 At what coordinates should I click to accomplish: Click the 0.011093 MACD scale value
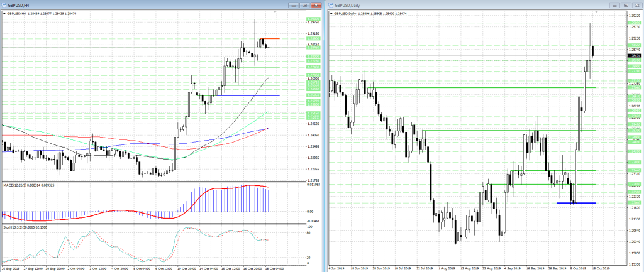tap(314, 185)
